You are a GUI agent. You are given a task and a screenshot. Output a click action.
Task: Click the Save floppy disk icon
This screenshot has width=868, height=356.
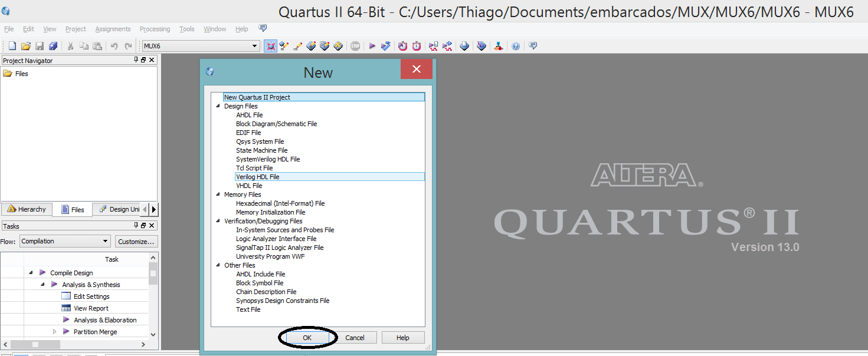(x=40, y=46)
